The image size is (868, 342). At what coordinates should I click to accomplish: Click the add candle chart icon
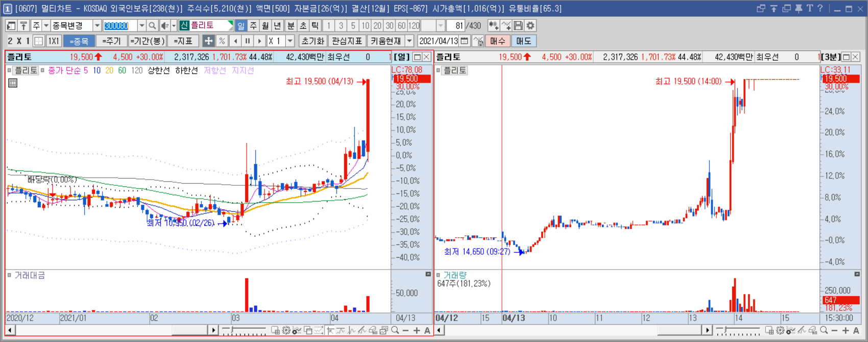pyautogui.click(x=493, y=26)
